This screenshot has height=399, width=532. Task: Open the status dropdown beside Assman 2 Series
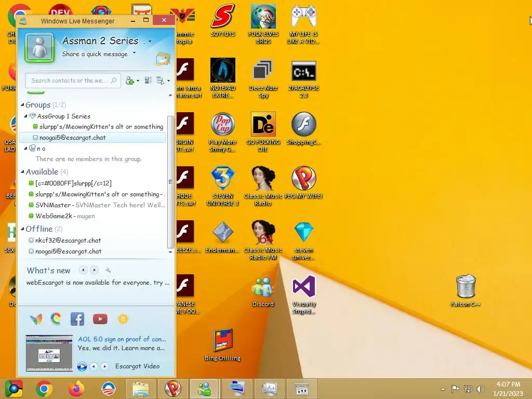[x=150, y=42]
